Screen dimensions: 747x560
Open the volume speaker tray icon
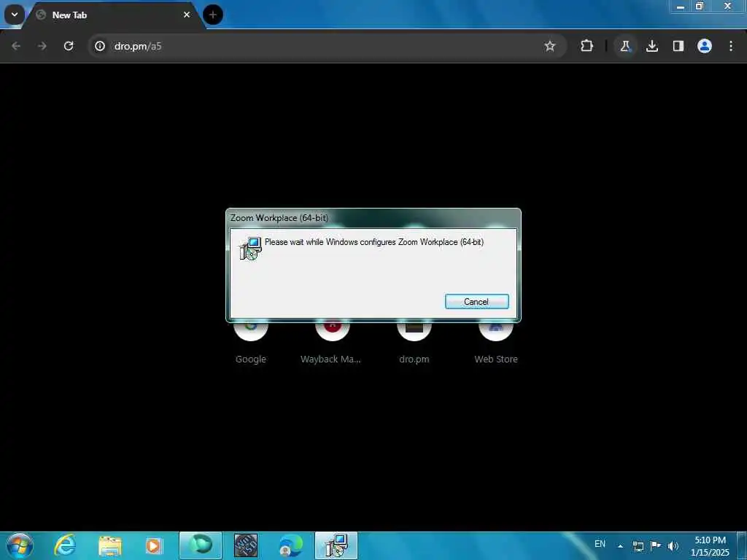point(673,545)
